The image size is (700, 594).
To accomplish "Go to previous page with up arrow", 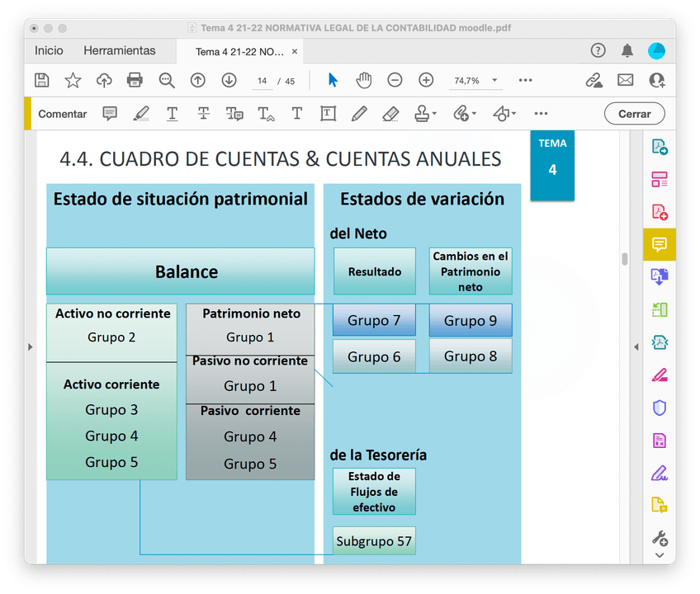I will click(x=197, y=80).
